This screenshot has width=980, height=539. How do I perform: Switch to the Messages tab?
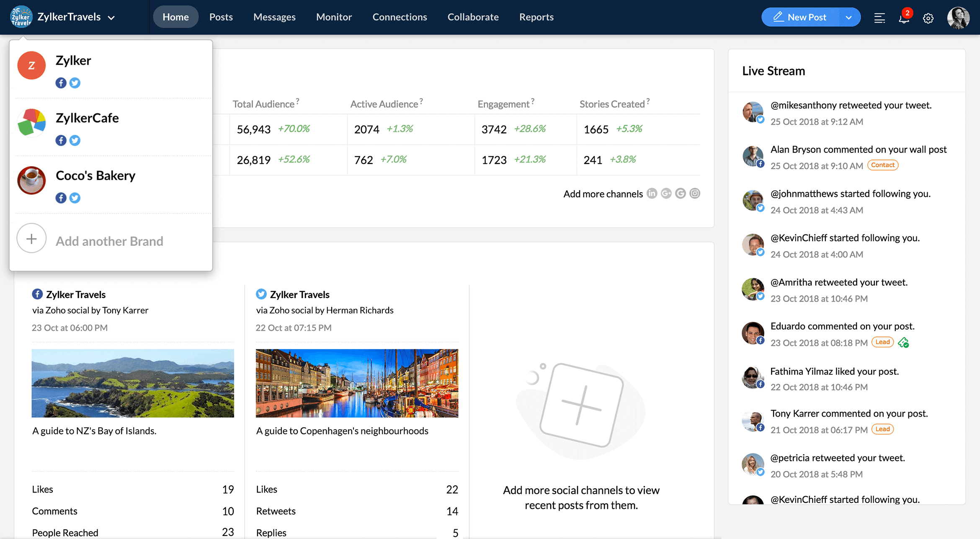(275, 17)
